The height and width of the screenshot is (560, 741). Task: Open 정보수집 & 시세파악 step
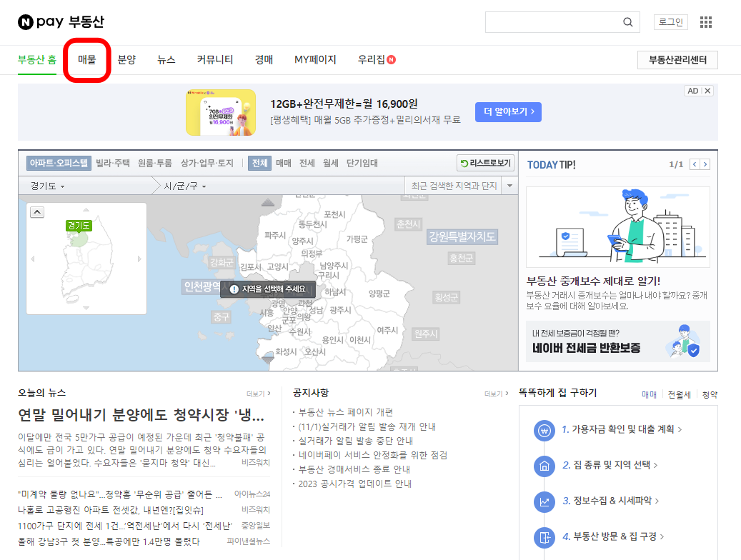pos(610,501)
